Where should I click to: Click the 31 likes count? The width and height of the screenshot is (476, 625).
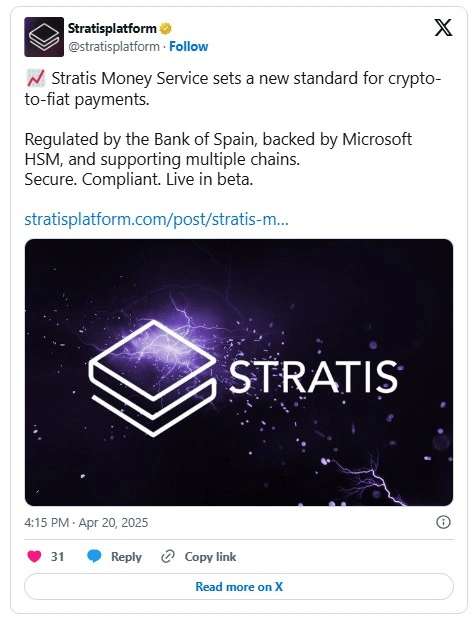click(57, 556)
